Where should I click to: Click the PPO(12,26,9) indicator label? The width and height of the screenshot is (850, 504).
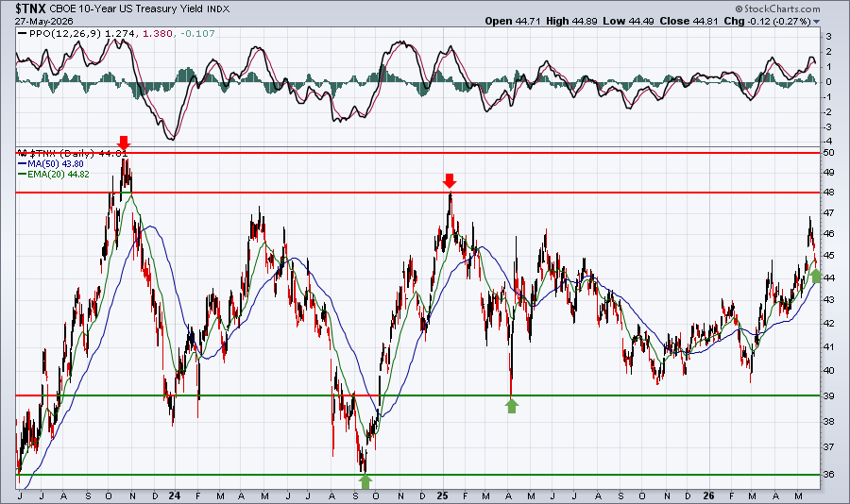click(65, 34)
